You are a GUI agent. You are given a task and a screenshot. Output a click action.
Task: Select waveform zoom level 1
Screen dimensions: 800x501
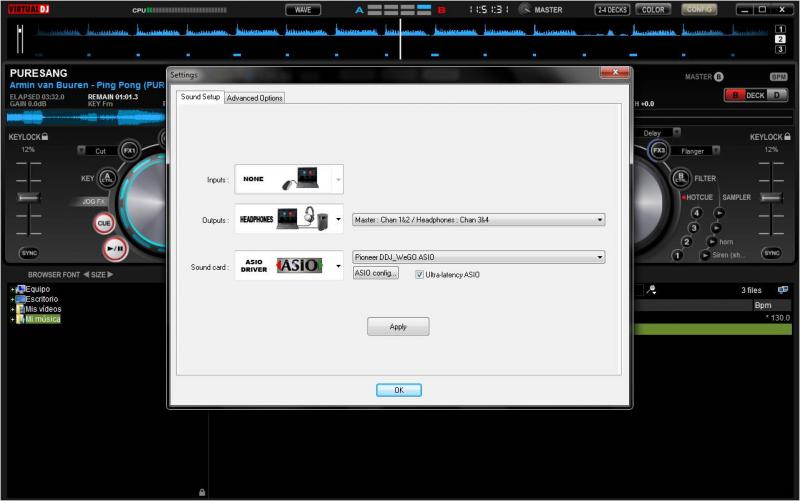(780, 29)
